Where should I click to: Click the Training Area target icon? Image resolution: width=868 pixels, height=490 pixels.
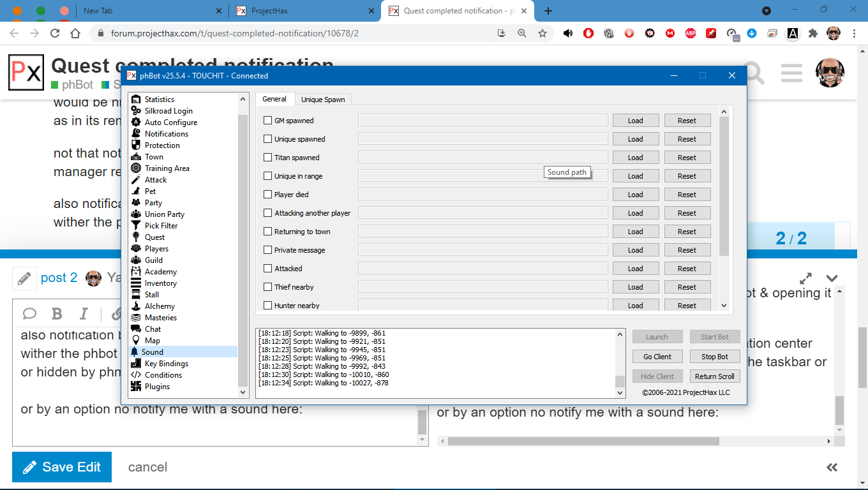[135, 168]
